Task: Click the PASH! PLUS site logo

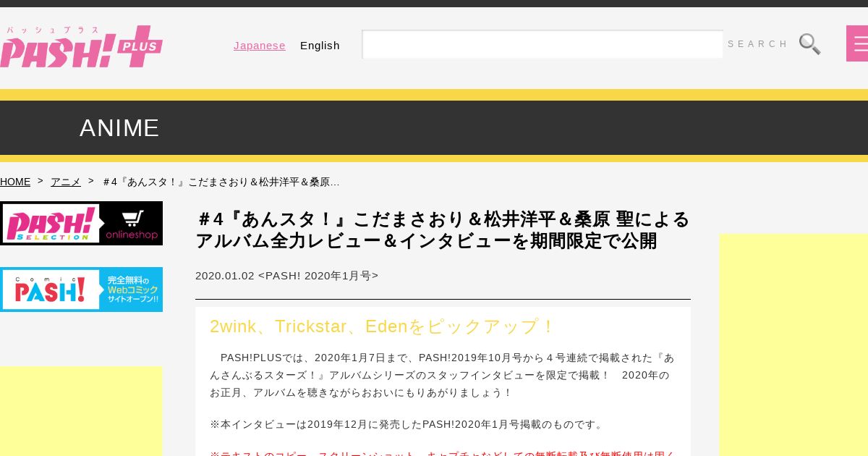Action: click(x=81, y=47)
